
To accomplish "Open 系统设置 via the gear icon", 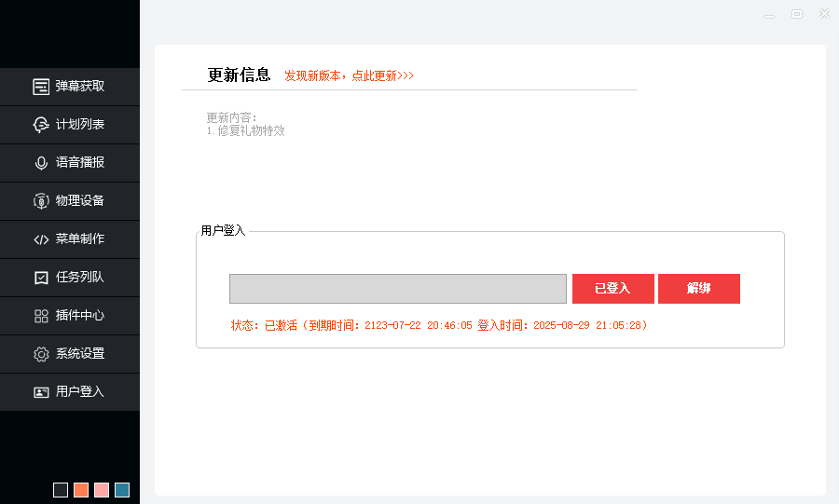I will (41, 354).
